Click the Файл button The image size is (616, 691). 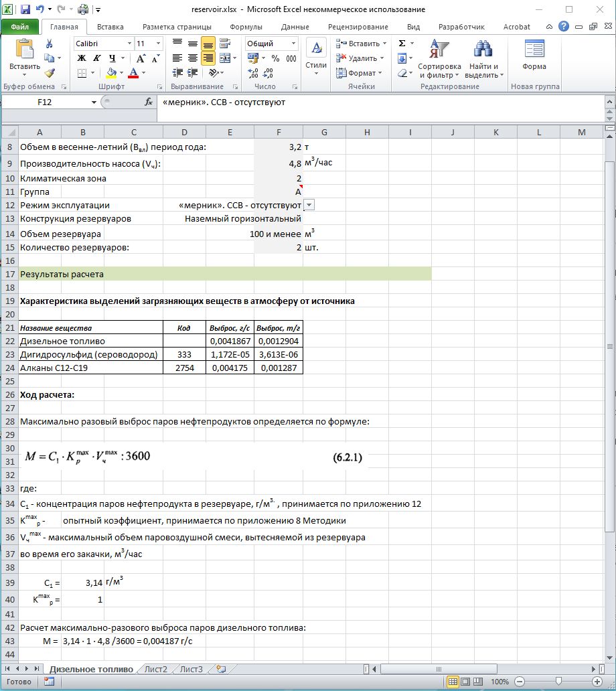pyautogui.click(x=19, y=27)
